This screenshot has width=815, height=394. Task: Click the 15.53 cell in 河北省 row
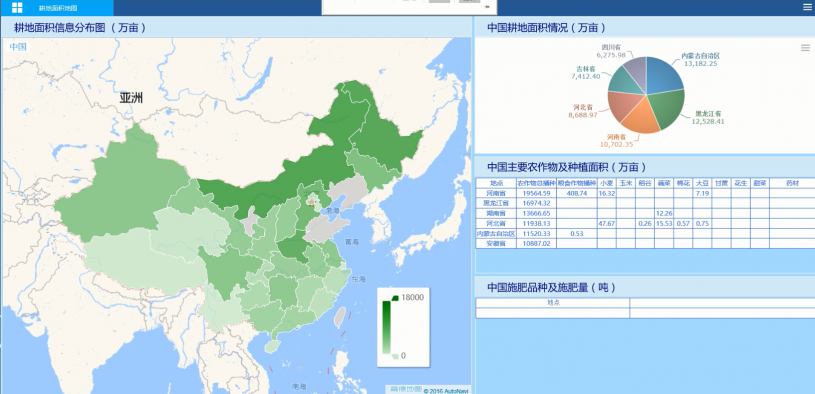[664, 223]
